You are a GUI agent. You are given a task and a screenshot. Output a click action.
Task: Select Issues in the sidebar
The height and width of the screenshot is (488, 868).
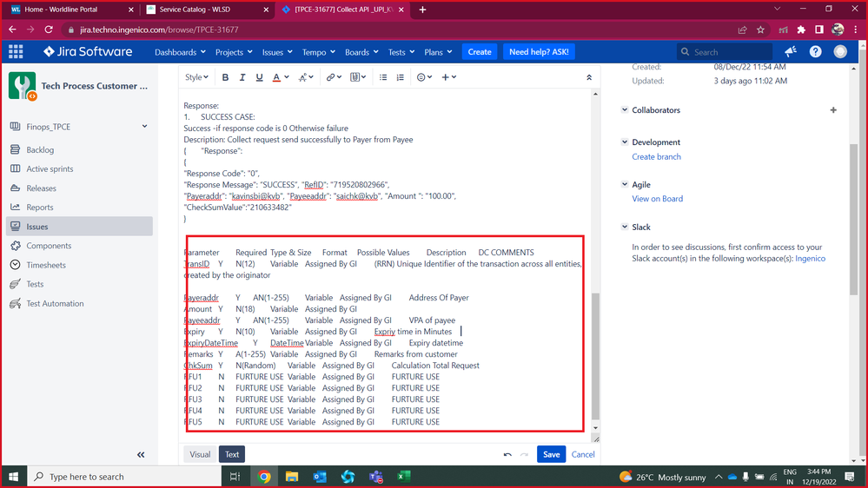(79, 227)
